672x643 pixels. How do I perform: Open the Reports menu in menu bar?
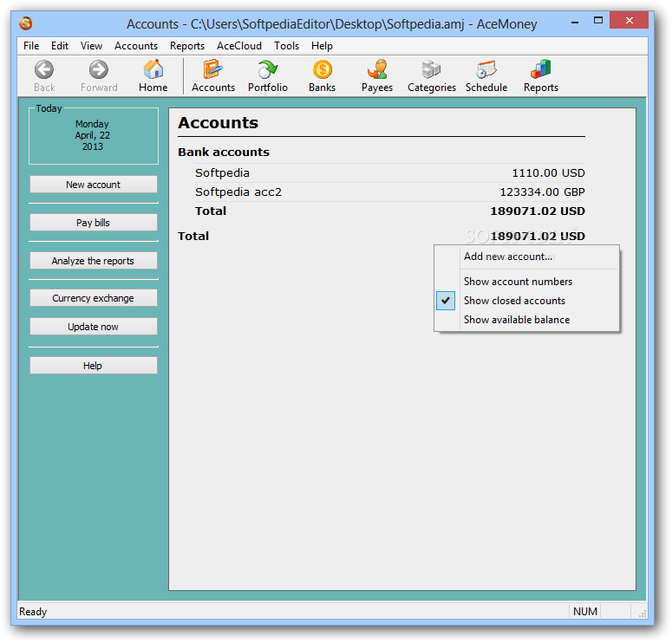(186, 46)
